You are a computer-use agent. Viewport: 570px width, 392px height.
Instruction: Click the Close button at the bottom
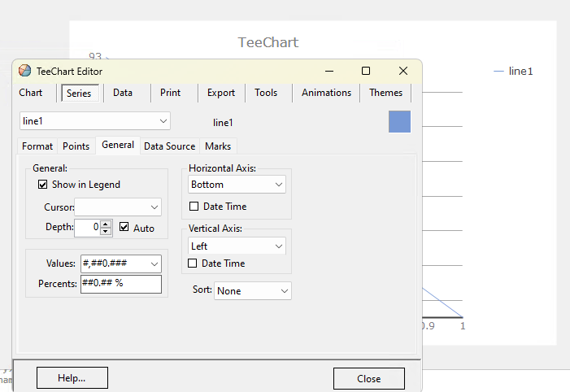click(x=369, y=378)
